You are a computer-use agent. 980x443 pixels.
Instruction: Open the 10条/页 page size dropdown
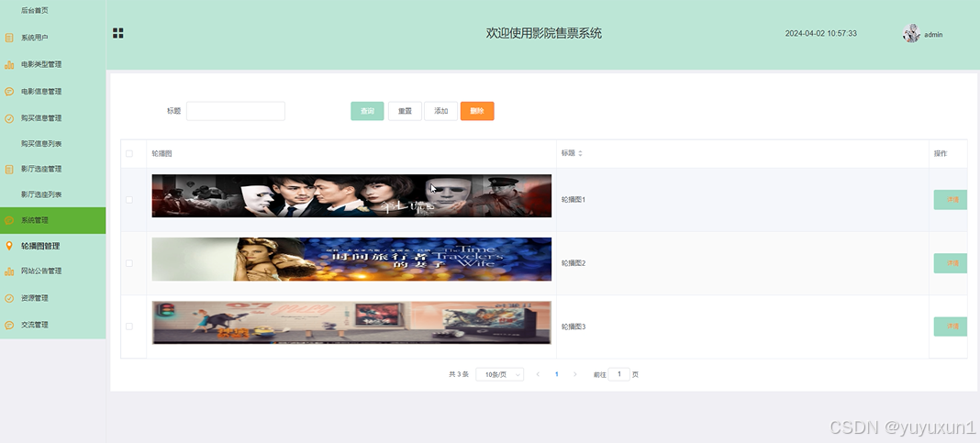(500, 374)
